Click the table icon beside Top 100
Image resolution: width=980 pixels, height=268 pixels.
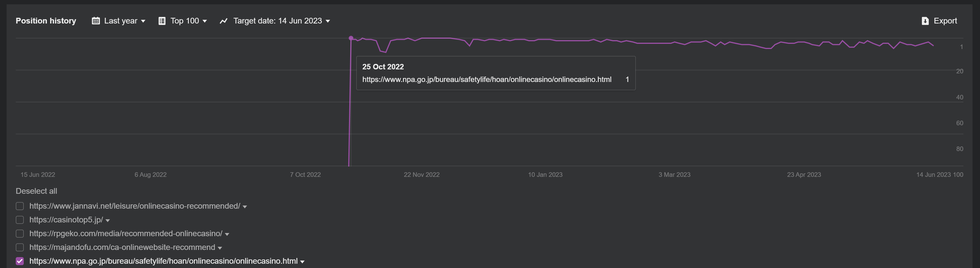[162, 21]
